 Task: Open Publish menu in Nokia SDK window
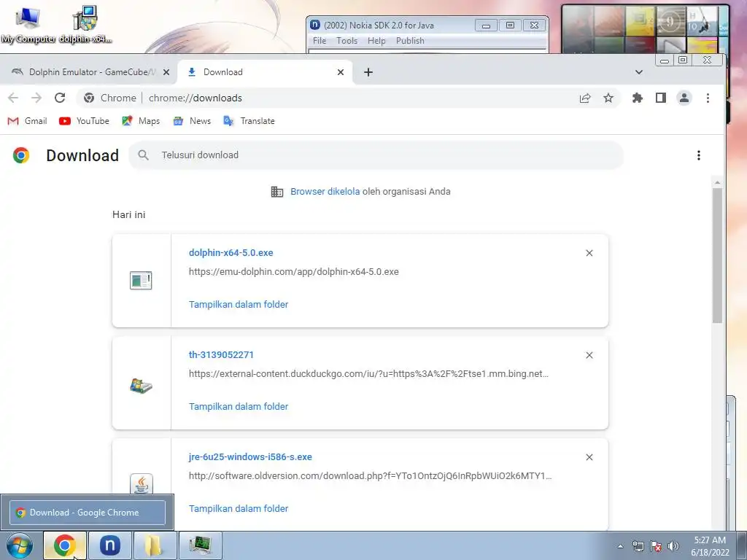coord(410,41)
